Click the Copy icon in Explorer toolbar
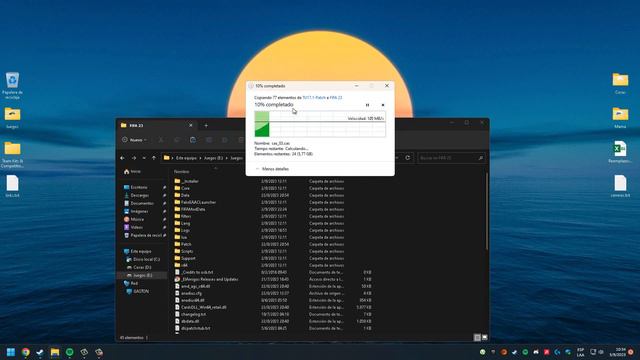Screen dimensions: 640x360 pos(177,140)
